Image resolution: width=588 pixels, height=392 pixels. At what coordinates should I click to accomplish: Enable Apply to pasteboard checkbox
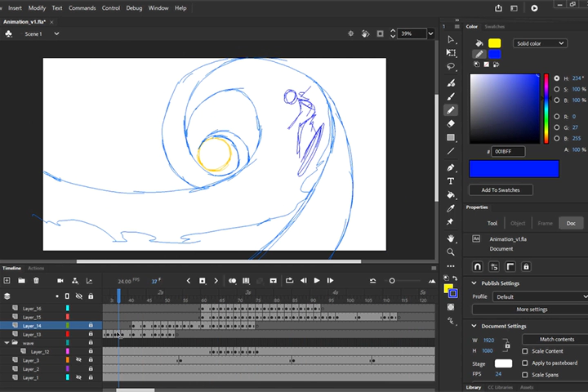(x=525, y=363)
